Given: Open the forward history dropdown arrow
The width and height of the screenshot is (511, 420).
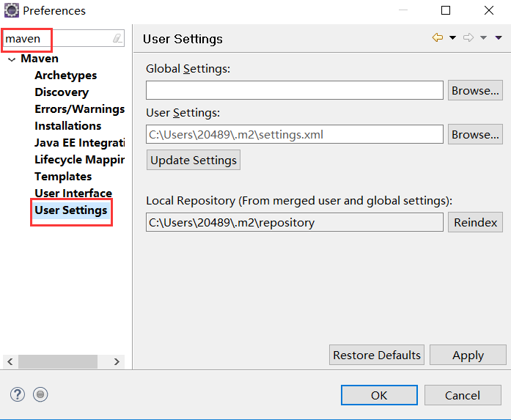Looking at the screenshot, I should click(x=483, y=38).
